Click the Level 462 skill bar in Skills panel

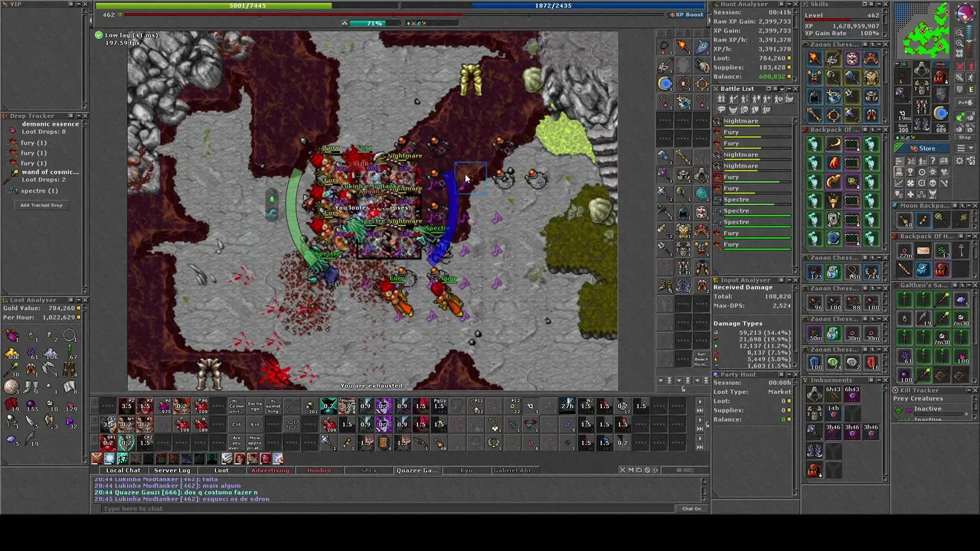tap(842, 21)
